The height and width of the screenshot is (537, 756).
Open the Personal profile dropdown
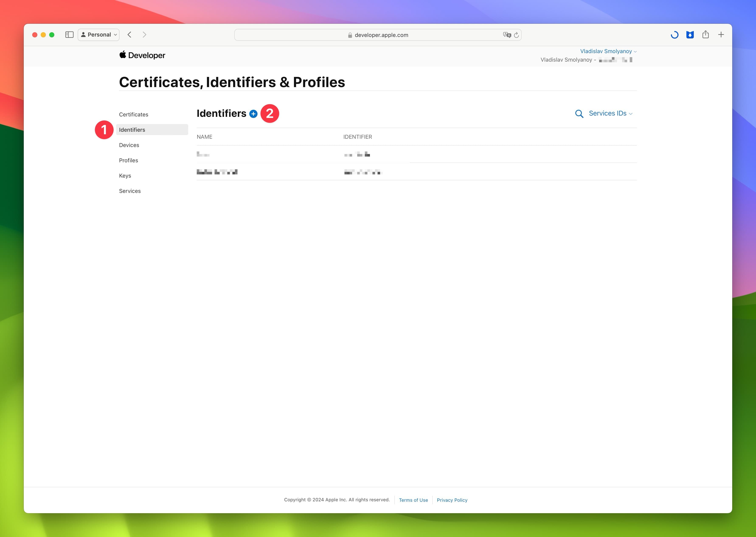tap(98, 35)
